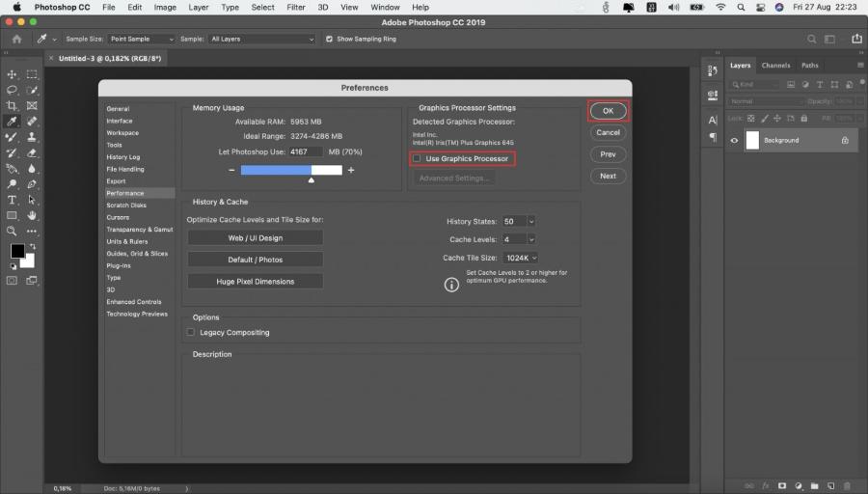Select the Blur tool
Image resolution: width=868 pixels, height=494 pixels.
tap(32, 168)
